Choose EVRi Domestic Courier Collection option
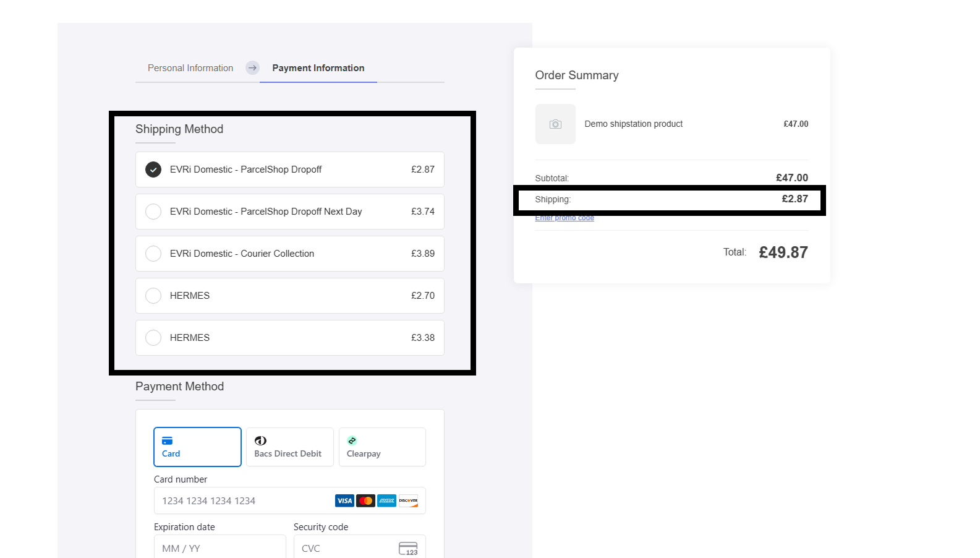The image size is (980, 558). [x=290, y=254]
